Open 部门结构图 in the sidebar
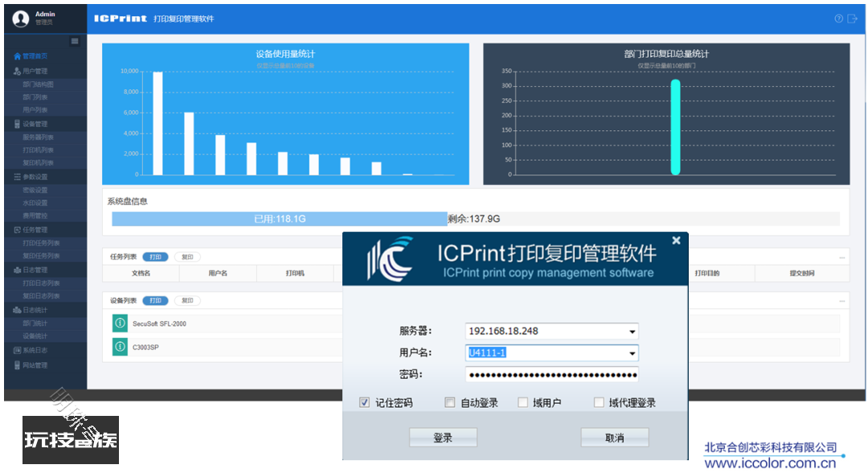The image size is (868, 473). (39, 84)
